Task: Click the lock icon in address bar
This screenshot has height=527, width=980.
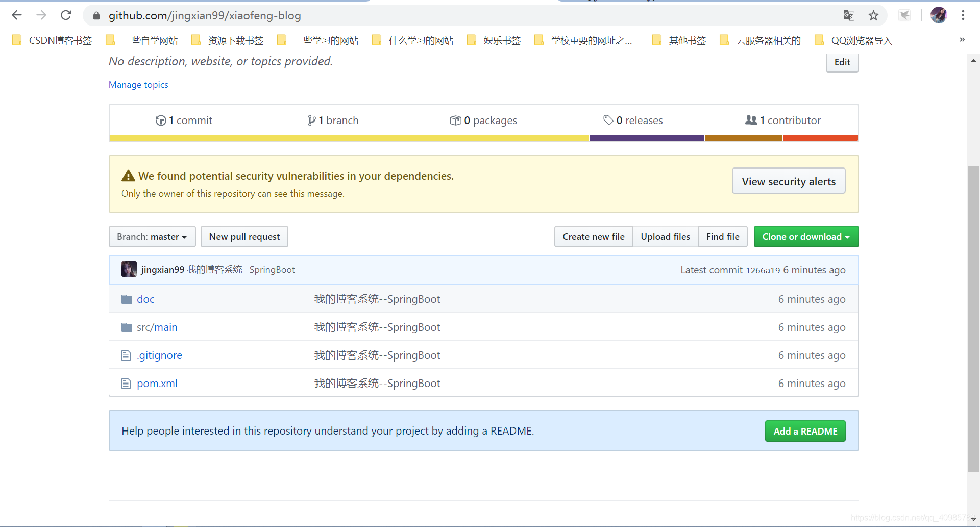Action: (96, 16)
